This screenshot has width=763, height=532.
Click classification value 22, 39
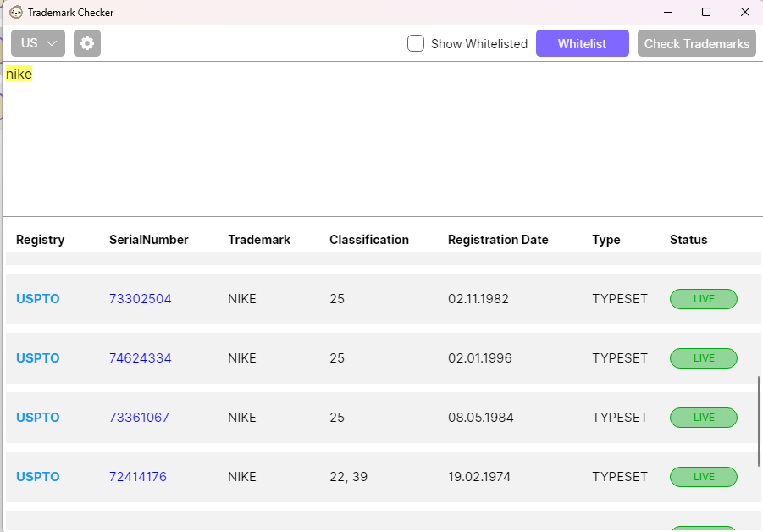click(x=348, y=477)
